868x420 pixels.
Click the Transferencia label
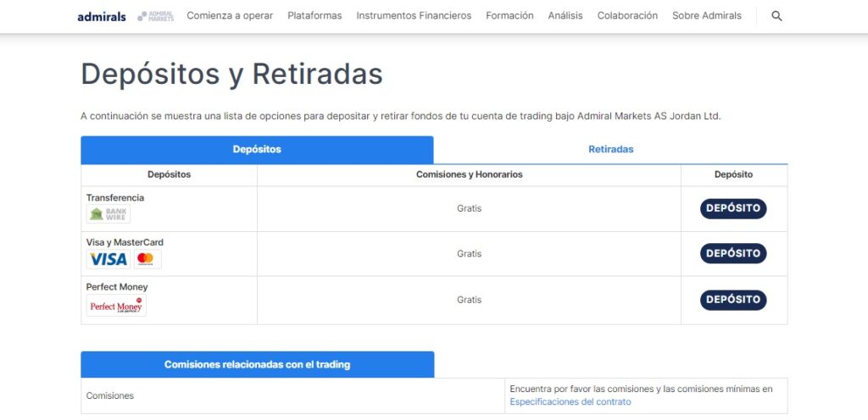click(115, 198)
